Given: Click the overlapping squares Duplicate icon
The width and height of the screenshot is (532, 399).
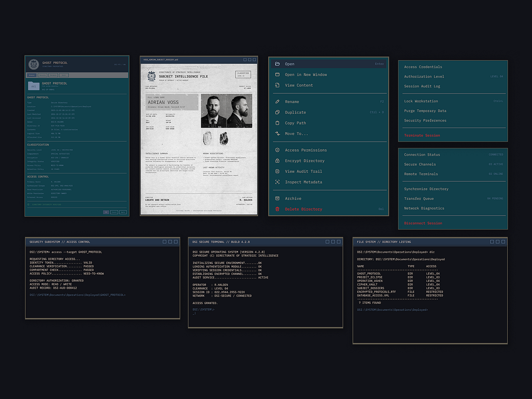Looking at the screenshot, I should pos(278,112).
